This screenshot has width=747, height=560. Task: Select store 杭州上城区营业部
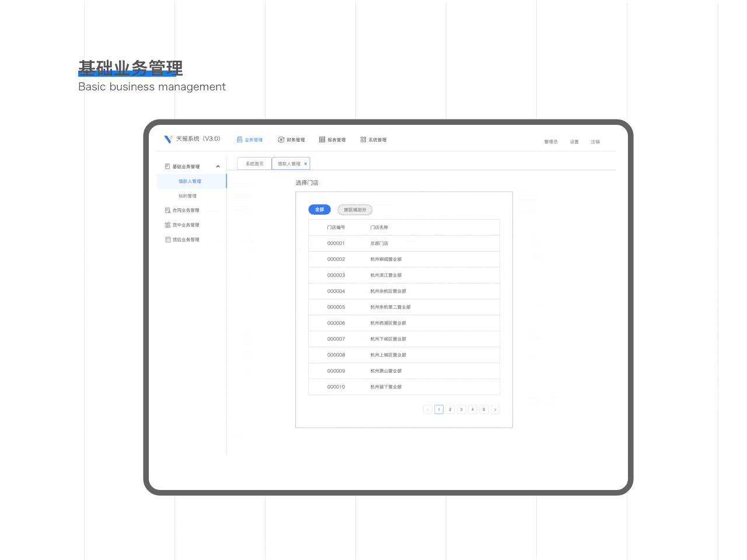(x=388, y=355)
